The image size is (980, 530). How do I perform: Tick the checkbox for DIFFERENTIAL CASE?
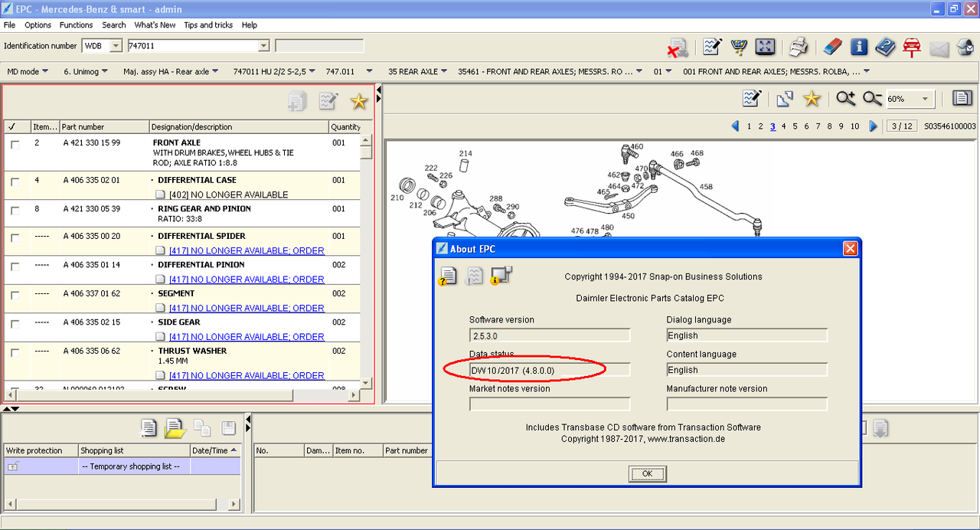coord(15,182)
